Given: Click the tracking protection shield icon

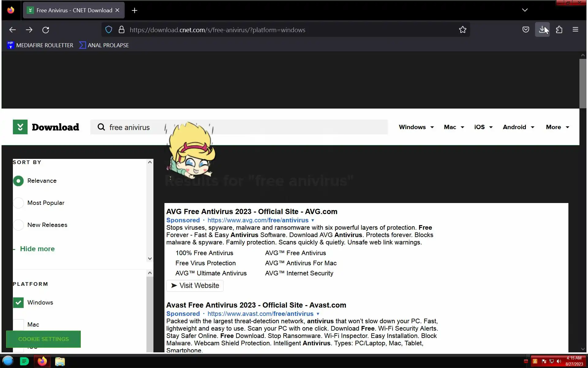Looking at the screenshot, I should (x=109, y=30).
